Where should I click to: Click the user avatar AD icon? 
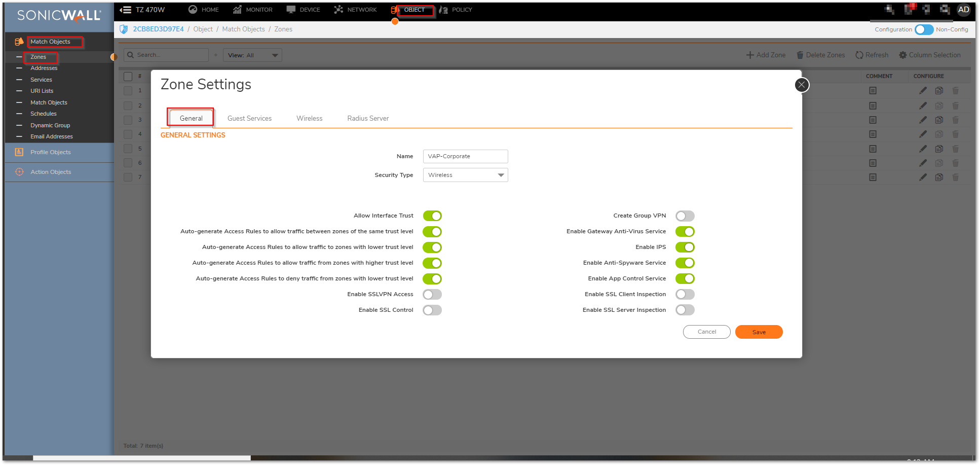pyautogui.click(x=963, y=10)
